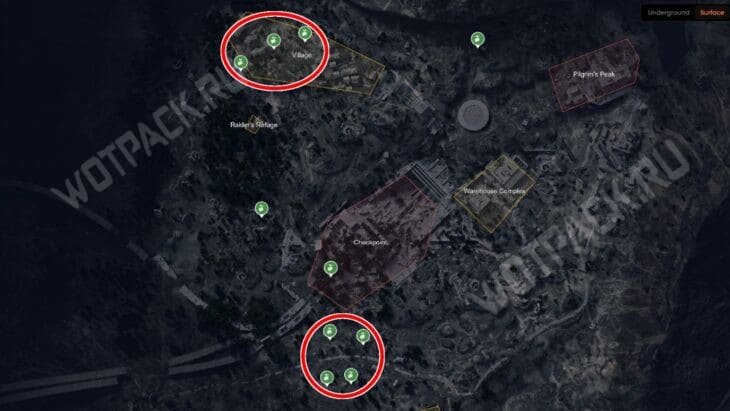Select the Raider's Refuge label
The width and height of the screenshot is (730, 411).
tap(254, 125)
